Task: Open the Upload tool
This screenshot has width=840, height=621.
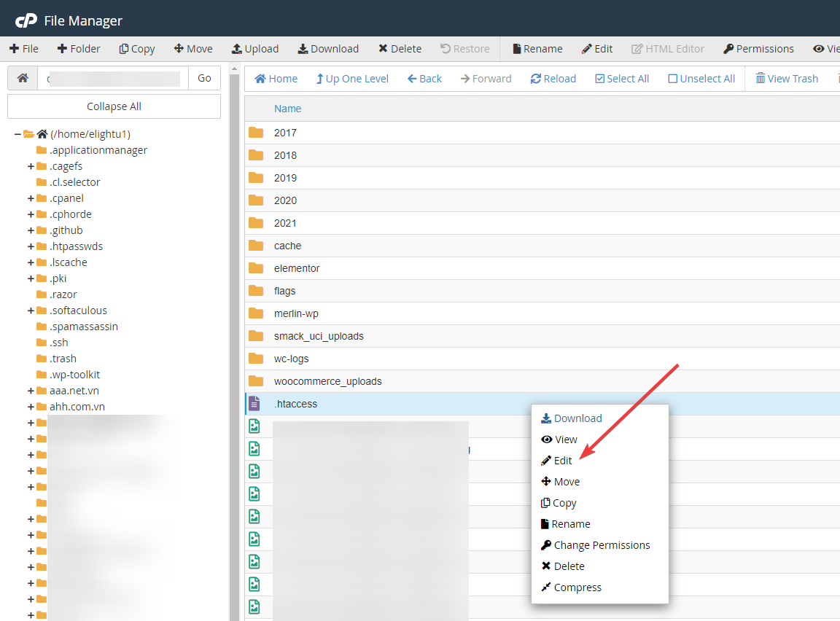Action: click(255, 49)
